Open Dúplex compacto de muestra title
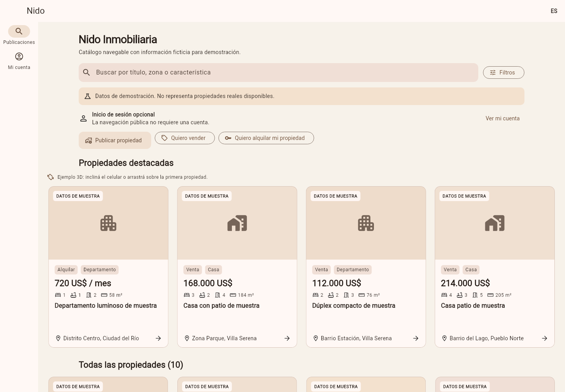This screenshot has height=392, width=565. click(x=354, y=306)
